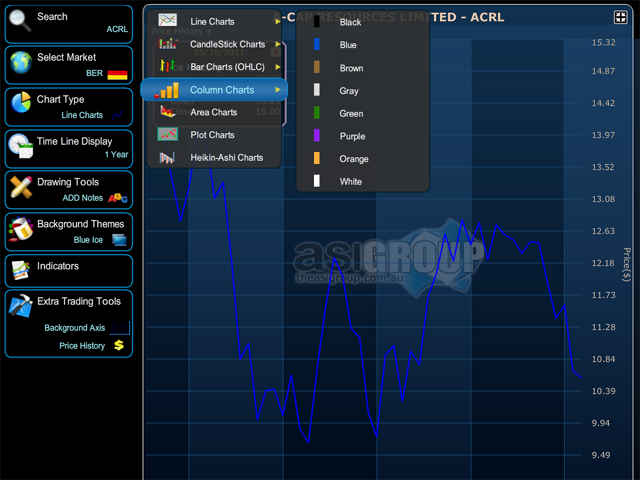This screenshot has width=640, height=480.
Task: Choose the Black color swatch
Action: coord(316,22)
